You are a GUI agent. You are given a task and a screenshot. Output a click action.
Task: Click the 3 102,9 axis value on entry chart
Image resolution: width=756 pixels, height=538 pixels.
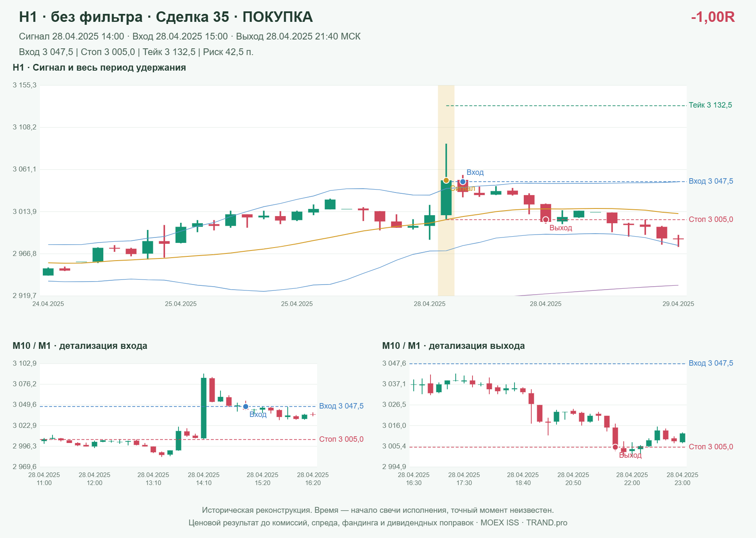24,364
